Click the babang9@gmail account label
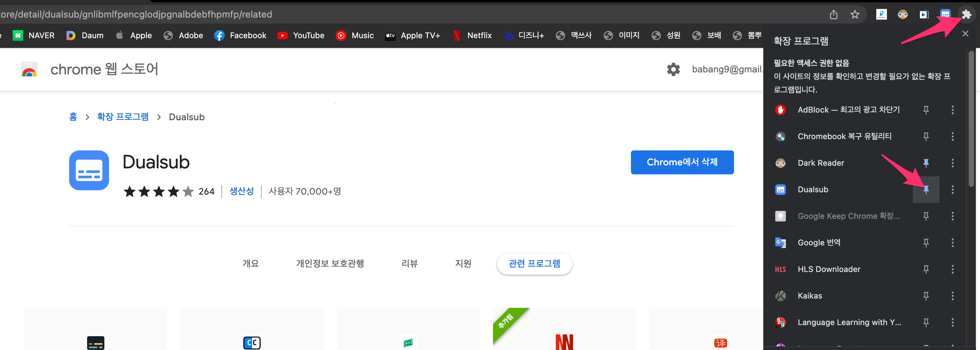Viewport: 980px width, 350px height. pos(727,69)
